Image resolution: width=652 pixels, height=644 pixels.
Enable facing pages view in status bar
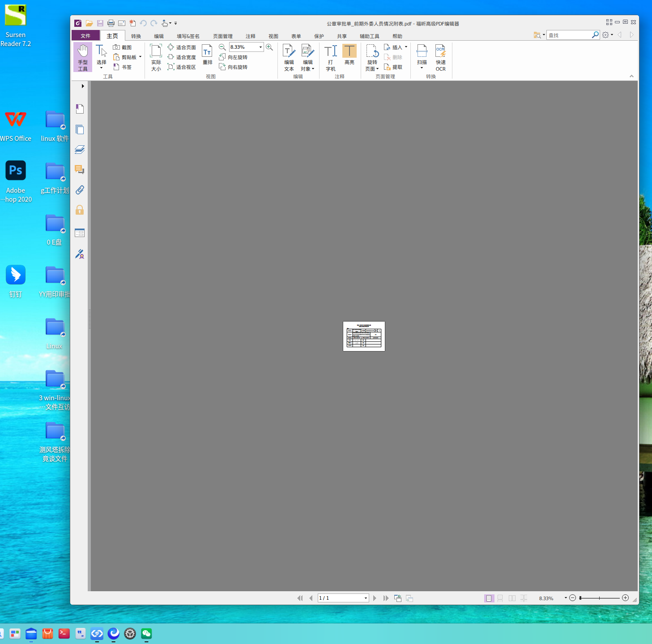coord(512,598)
